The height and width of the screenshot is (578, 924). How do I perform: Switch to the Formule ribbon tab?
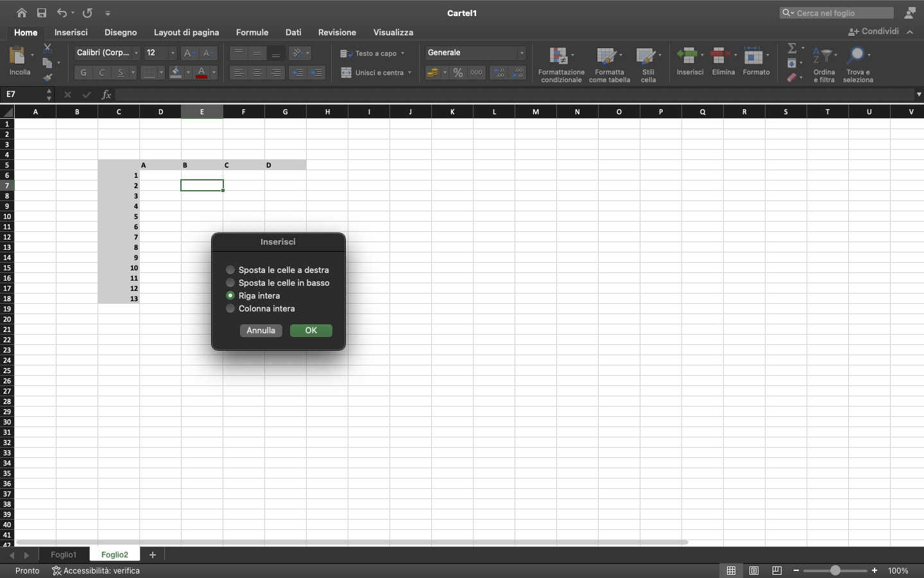(252, 32)
